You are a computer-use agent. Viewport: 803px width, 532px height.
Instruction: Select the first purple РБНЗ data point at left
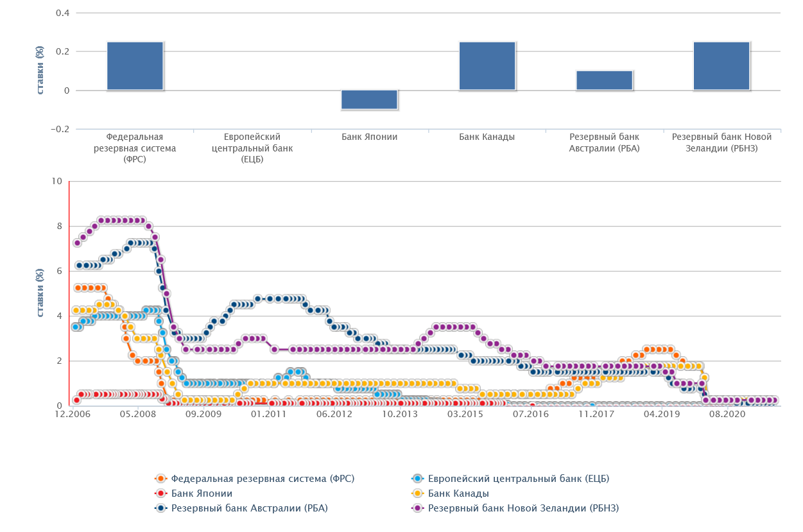77,243
